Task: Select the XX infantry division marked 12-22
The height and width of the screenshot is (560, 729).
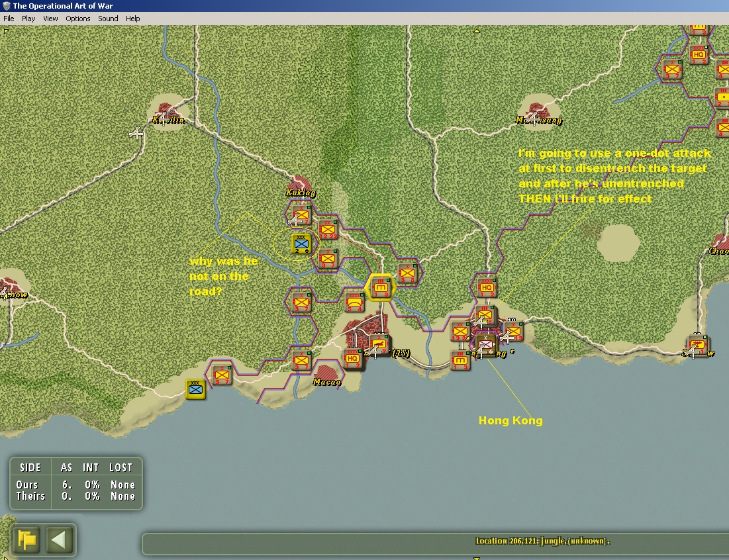Action: point(328,229)
